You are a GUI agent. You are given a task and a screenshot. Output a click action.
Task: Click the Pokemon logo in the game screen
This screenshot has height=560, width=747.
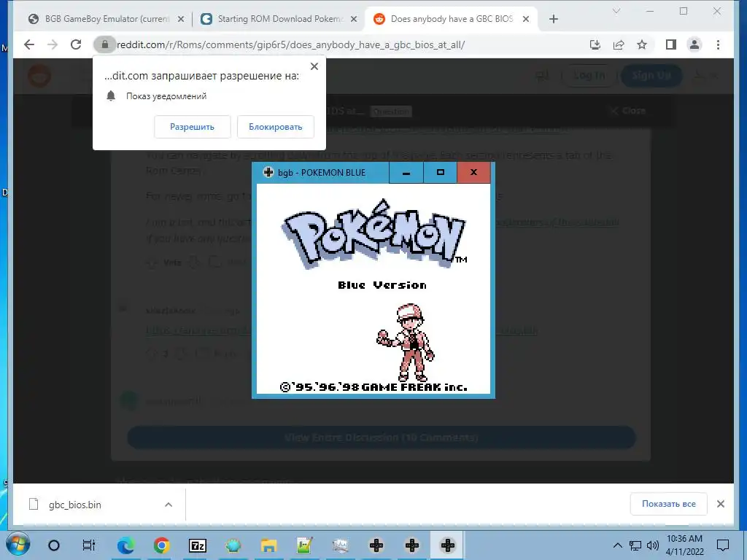[x=374, y=236]
